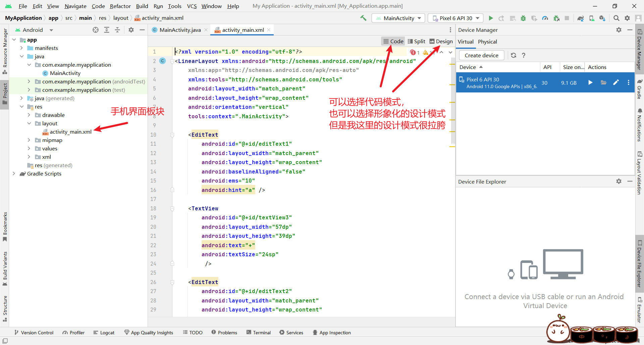This screenshot has height=345, width=644.
Task: Click the error indicator in editor corner
Action: click(x=415, y=53)
